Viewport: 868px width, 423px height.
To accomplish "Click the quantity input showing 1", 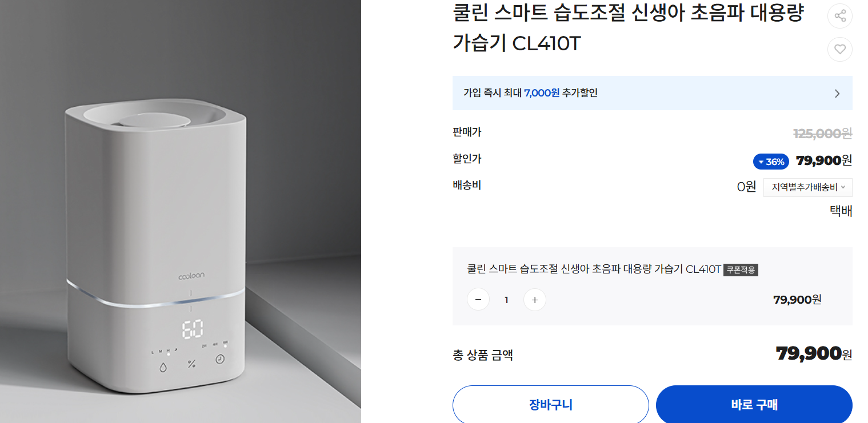I will click(506, 299).
